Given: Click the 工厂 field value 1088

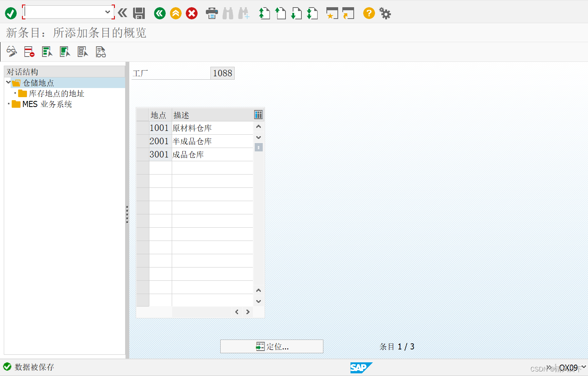Looking at the screenshot, I should click(x=223, y=73).
